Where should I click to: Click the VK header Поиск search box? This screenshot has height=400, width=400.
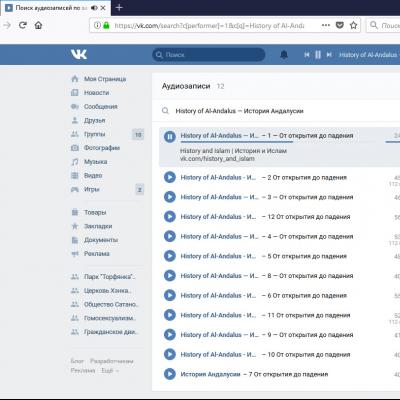tap(209, 55)
